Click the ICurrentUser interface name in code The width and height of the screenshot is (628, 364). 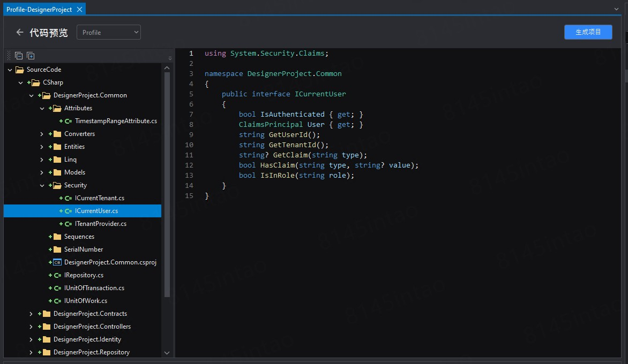click(x=320, y=94)
